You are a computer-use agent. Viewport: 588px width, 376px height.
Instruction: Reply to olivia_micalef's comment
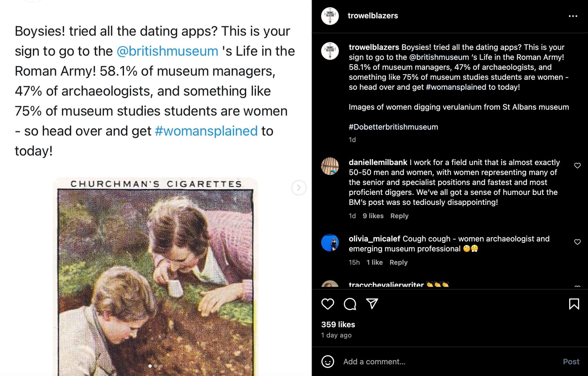pyautogui.click(x=398, y=262)
